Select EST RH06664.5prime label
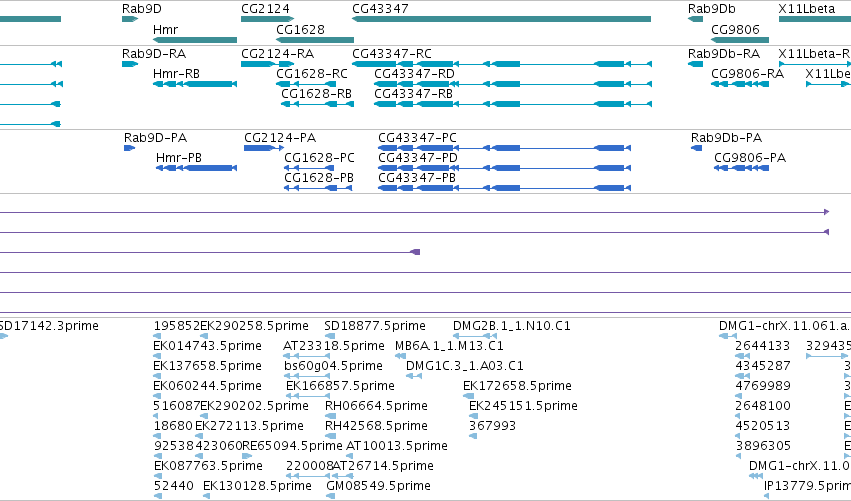This screenshot has width=851, height=501. pos(376,406)
